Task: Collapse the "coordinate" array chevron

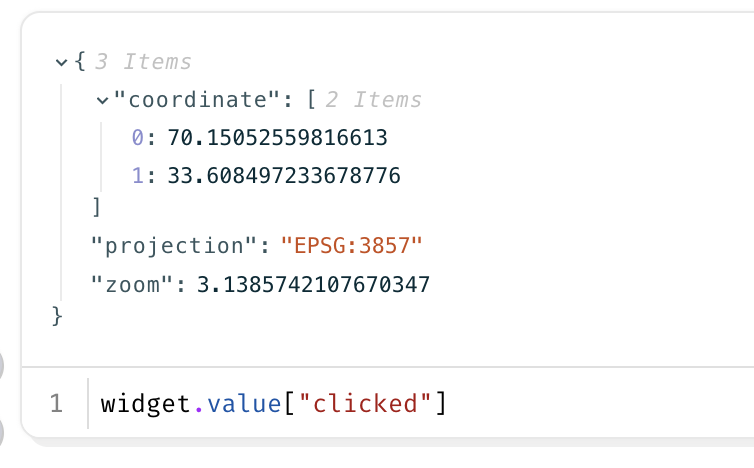Action: click(x=102, y=101)
